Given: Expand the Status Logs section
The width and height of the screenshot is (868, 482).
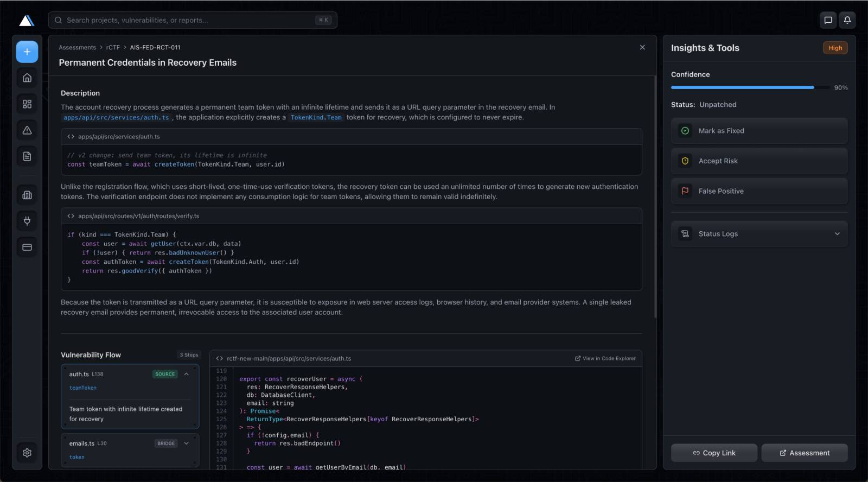Looking at the screenshot, I should coord(759,234).
